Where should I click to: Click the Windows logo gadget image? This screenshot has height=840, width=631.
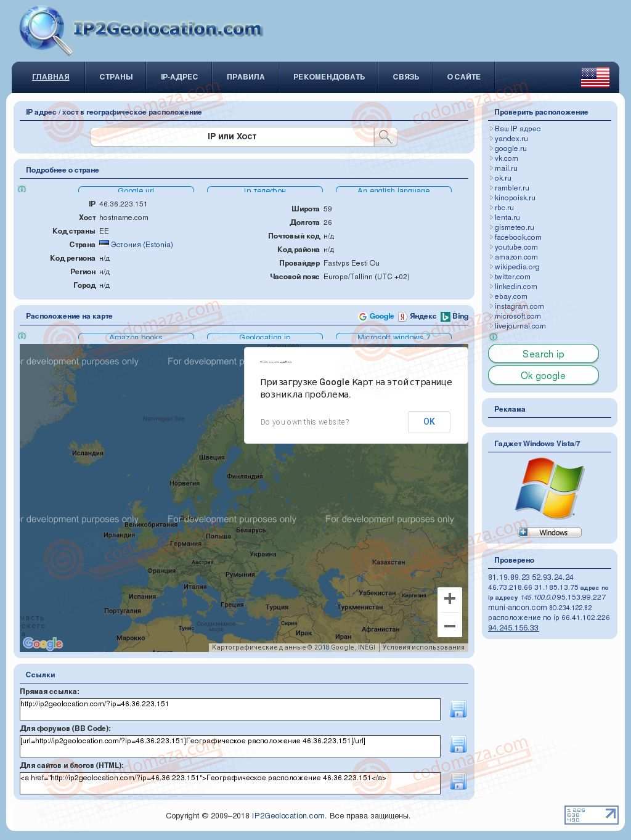click(550, 488)
